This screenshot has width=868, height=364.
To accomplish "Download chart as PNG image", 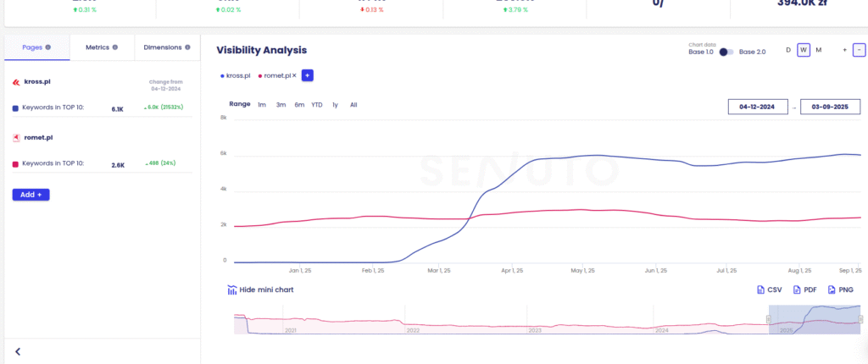I will [839, 290].
